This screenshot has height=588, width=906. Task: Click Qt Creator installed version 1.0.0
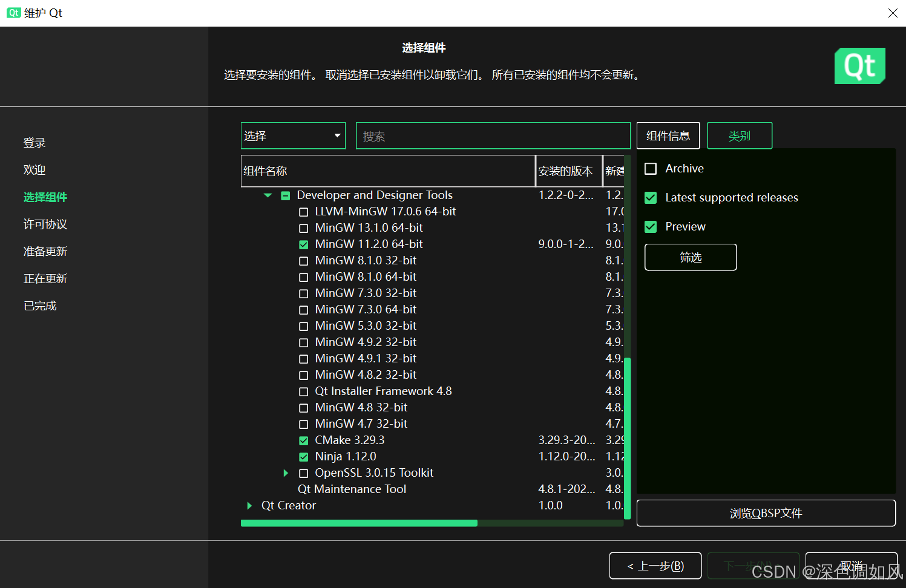point(551,506)
